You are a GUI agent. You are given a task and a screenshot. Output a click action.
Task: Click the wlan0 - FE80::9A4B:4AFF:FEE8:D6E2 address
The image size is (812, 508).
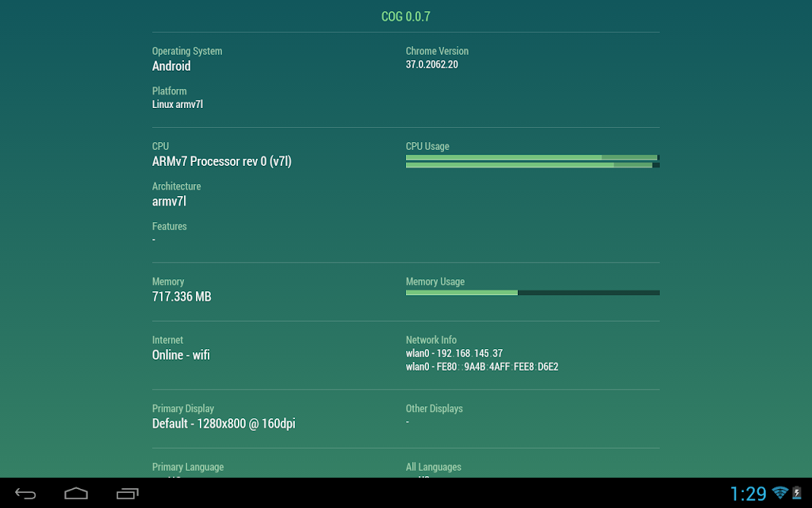pos(482,367)
